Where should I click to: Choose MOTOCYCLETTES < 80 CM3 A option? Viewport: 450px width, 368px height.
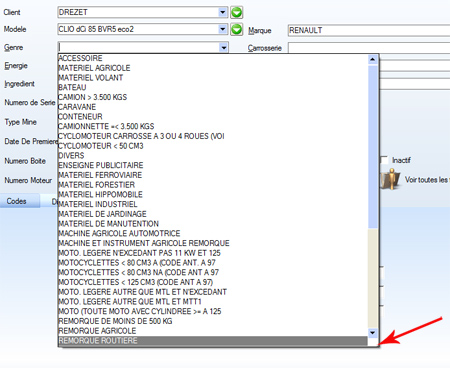(x=213, y=263)
